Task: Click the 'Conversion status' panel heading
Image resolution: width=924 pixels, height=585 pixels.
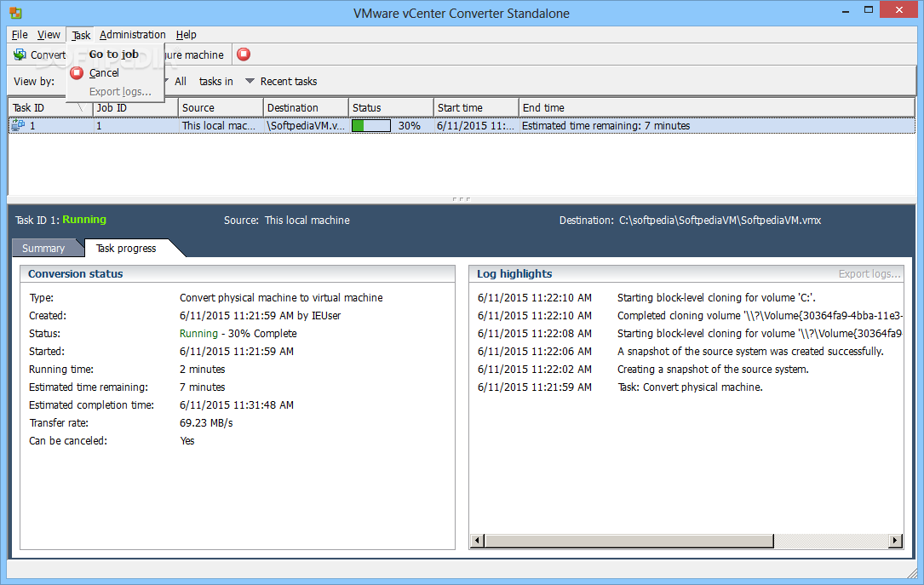Action: (76, 274)
